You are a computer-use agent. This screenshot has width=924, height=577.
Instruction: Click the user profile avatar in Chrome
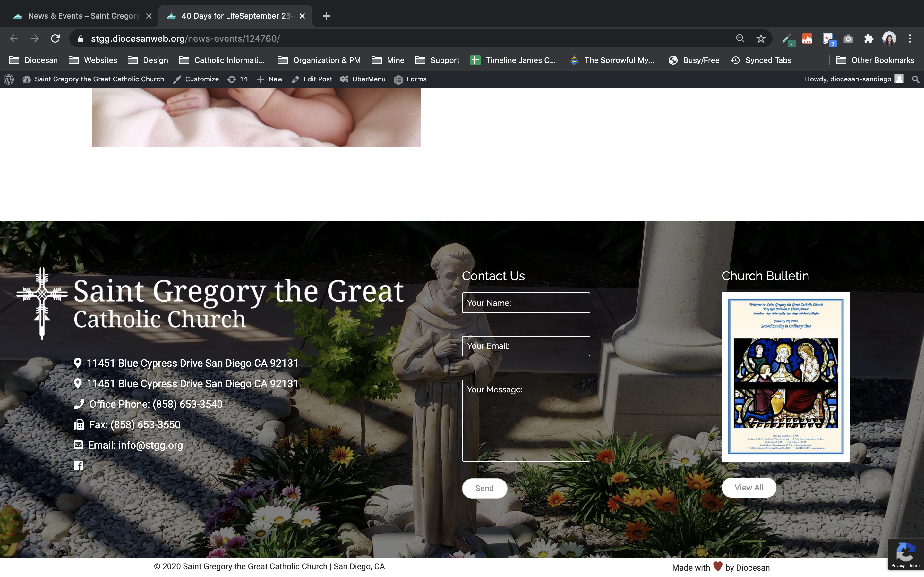point(889,38)
